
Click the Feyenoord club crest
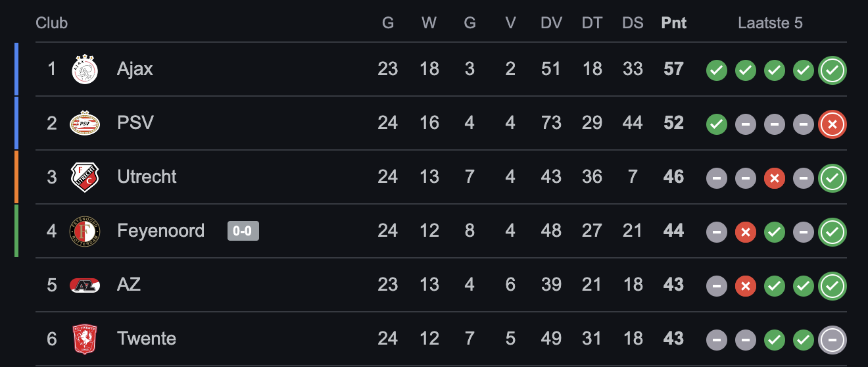coord(85,231)
